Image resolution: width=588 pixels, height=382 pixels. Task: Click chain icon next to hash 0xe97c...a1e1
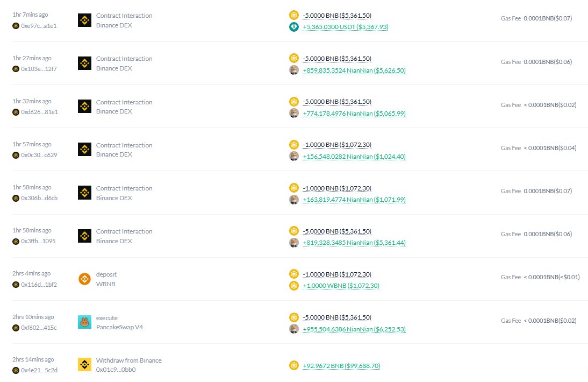tap(16, 26)
